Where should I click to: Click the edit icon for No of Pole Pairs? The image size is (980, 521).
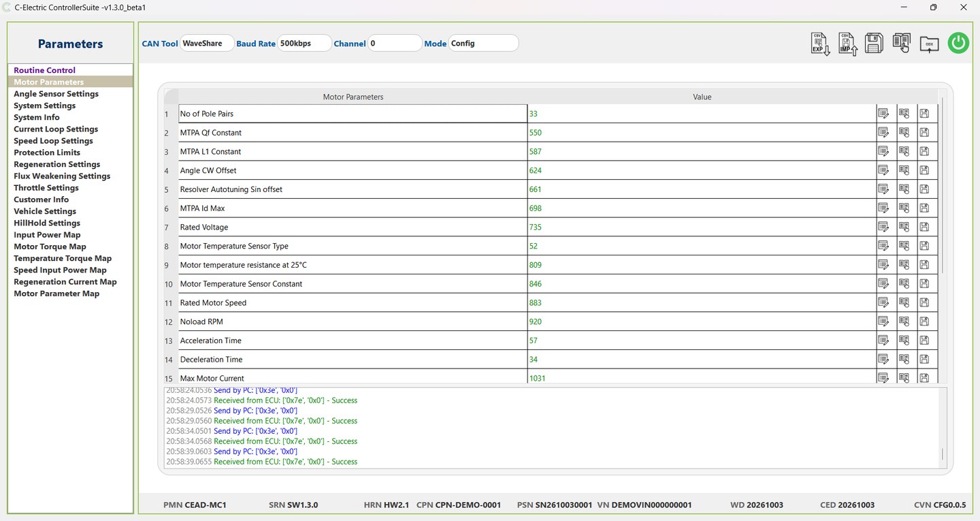[x=883, y=114]
